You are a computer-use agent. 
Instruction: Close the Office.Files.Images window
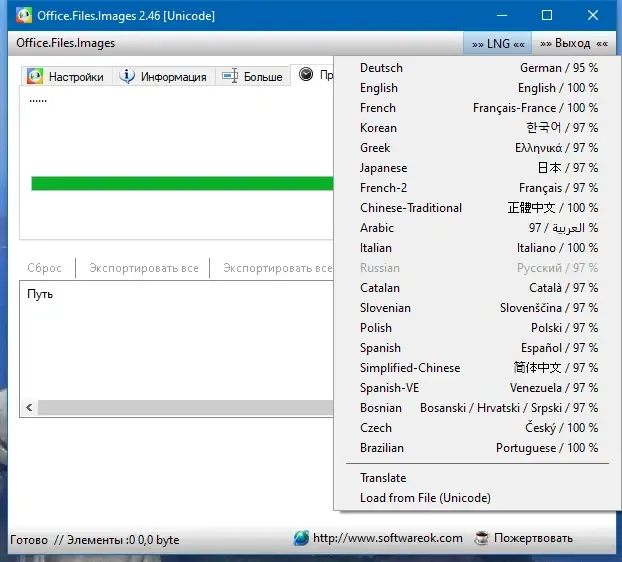click(593, 15)
